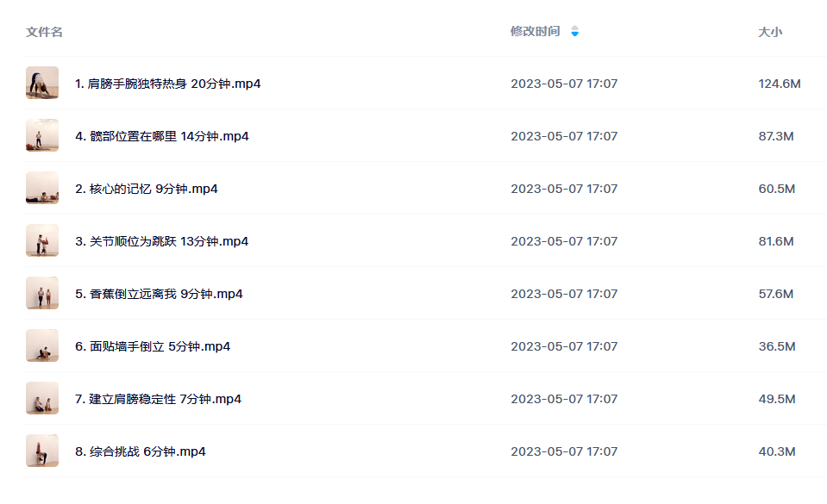Open file 8. 综合挑战 6分钟.mp4
827x504 pixels.
tap(141, 451)
